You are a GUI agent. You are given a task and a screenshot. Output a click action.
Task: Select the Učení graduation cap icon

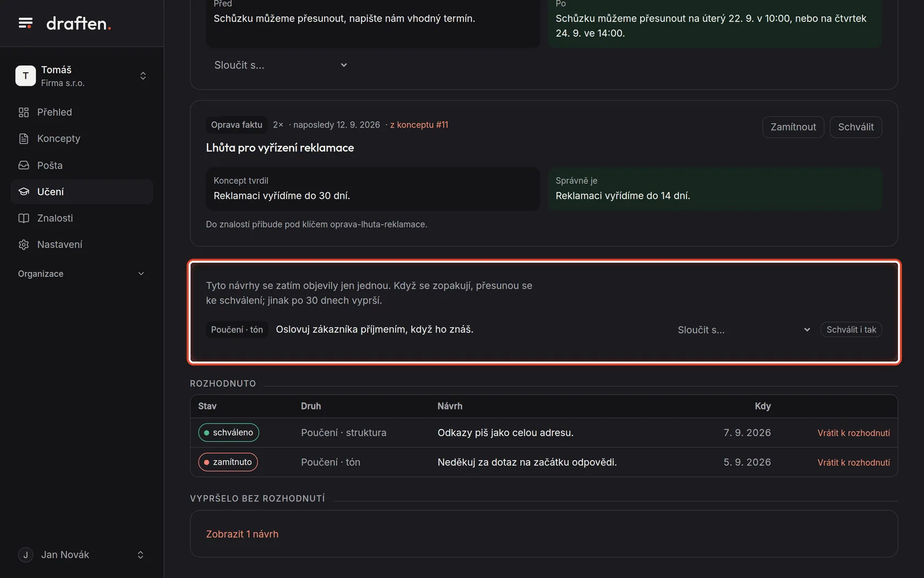click(24, 192)
